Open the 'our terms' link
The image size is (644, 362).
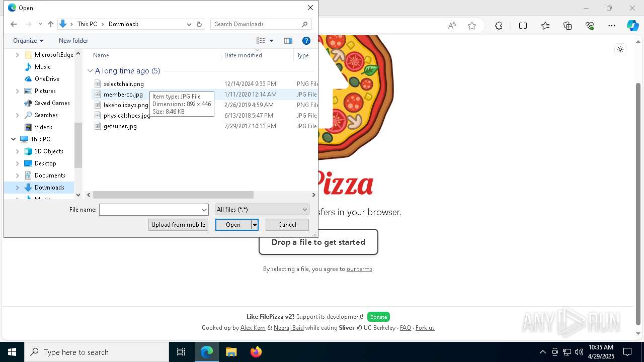tap(359, 269)
